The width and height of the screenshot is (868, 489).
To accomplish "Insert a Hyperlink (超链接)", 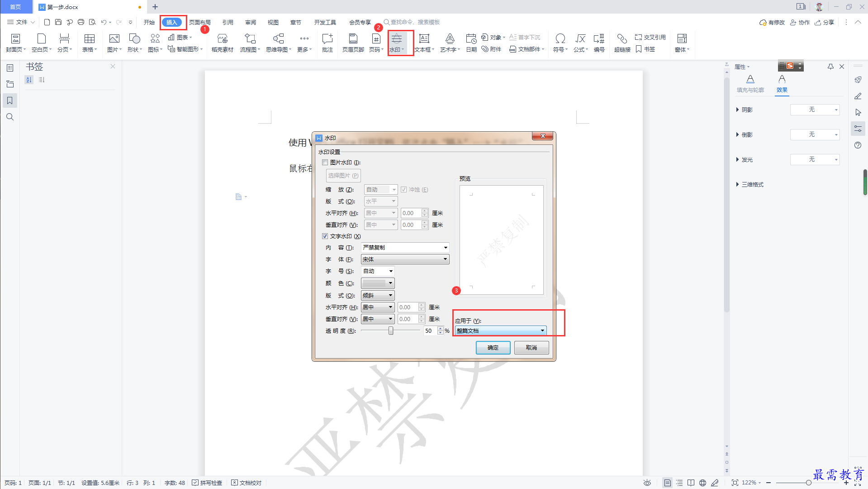I will pos(622,43).
